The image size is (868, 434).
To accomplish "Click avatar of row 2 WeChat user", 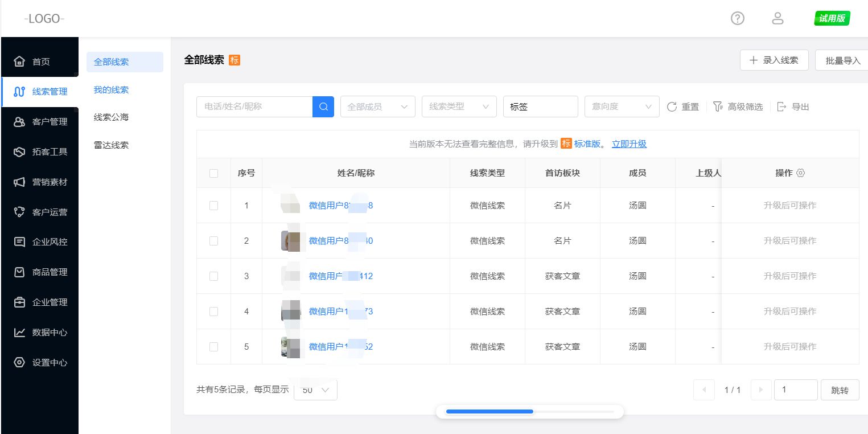I will coord(290,241).
